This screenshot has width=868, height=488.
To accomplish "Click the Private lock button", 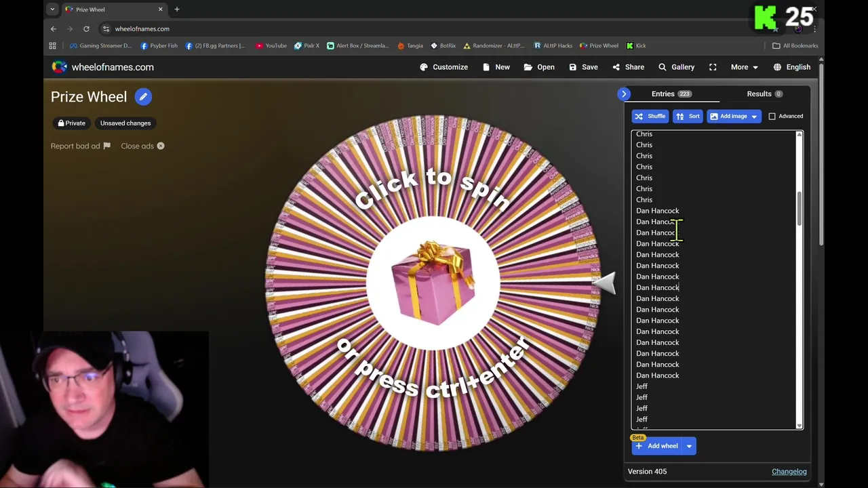I will tap(71, 123).
